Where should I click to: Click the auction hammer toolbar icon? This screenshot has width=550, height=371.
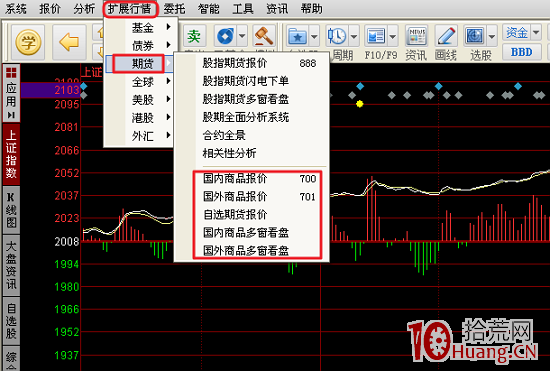[263, 36]
